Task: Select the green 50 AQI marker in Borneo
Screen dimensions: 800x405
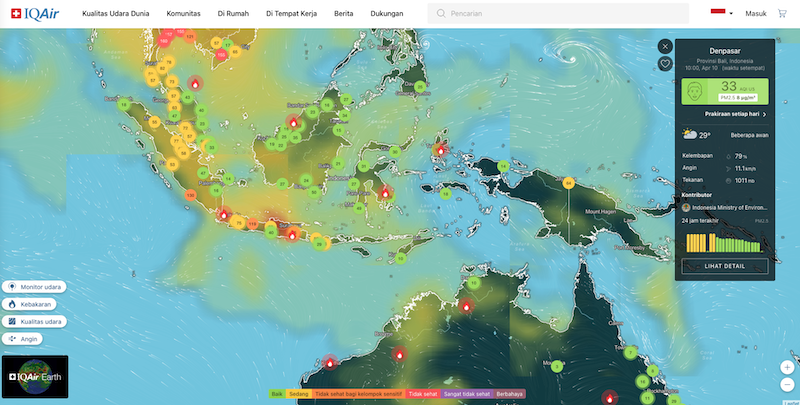Action: [314, 192]
